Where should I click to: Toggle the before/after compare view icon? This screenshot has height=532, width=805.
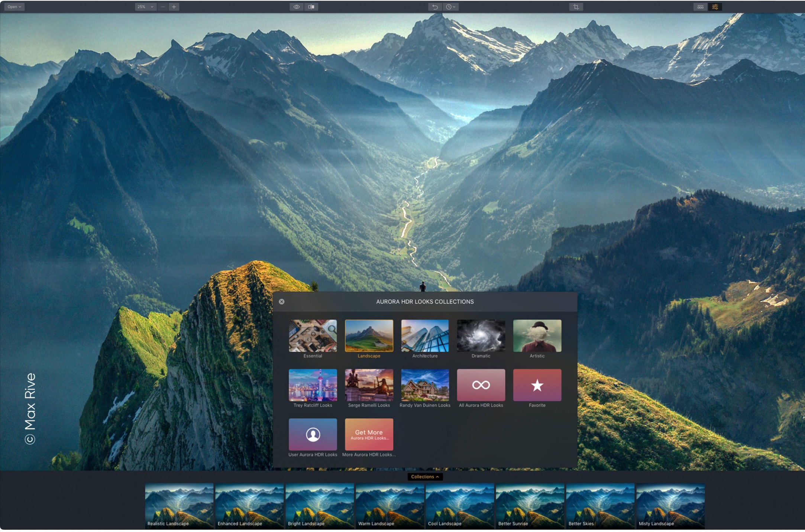[311, 7]
